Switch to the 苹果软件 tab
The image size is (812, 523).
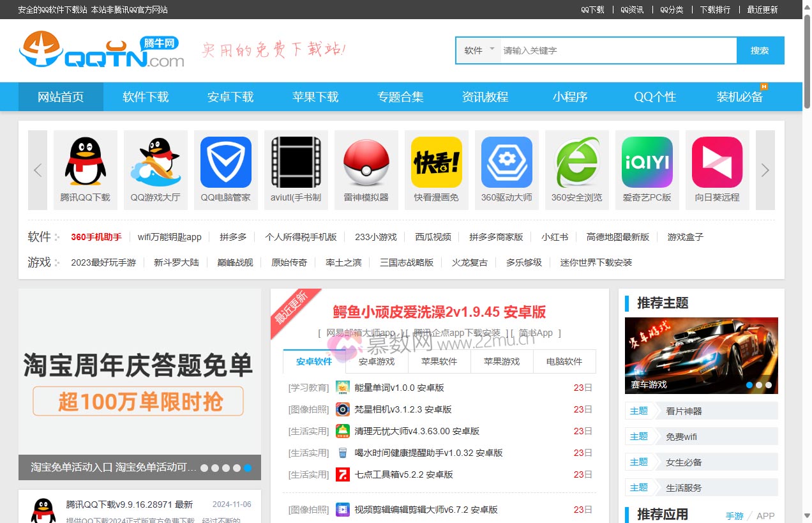point(439,361)
